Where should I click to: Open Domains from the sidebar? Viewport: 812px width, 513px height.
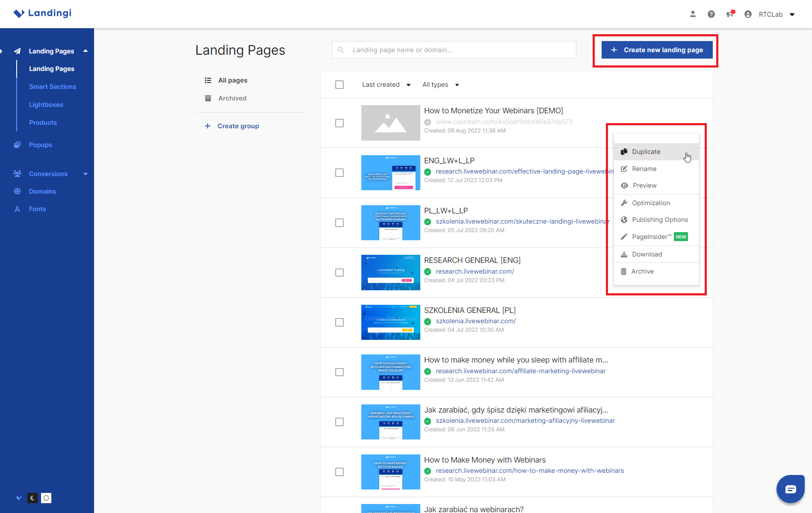(42, 192)
